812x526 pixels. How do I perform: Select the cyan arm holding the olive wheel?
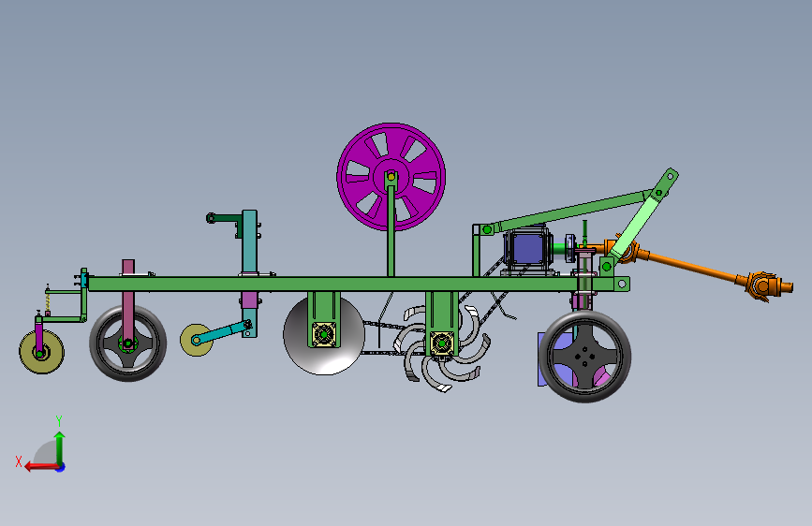tap(222, 332)
